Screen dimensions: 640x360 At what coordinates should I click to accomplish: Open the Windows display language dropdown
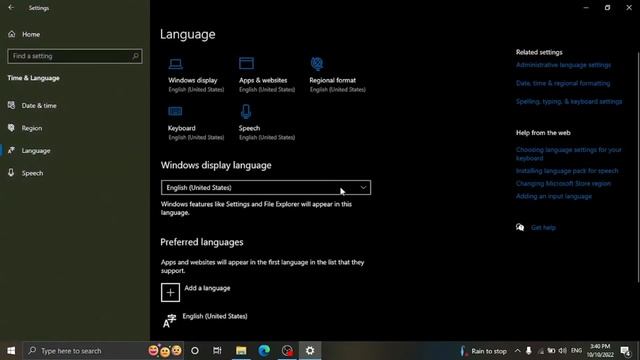[266, 187]
